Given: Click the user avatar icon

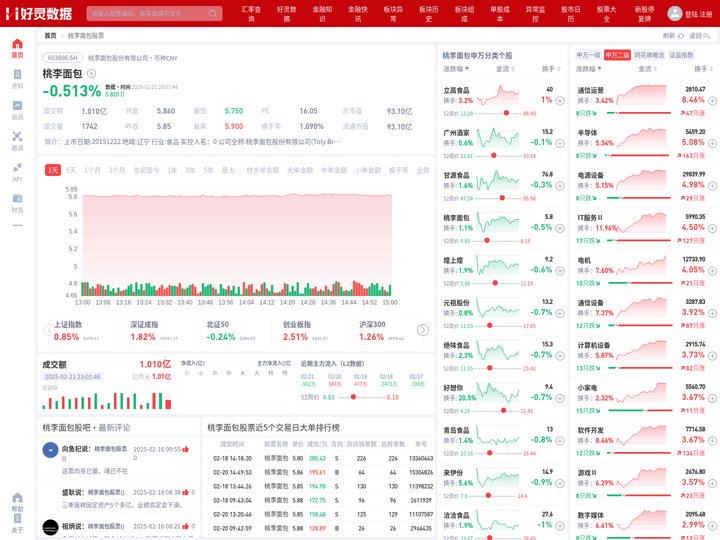Looking at the screenshot, I should 675,14.
